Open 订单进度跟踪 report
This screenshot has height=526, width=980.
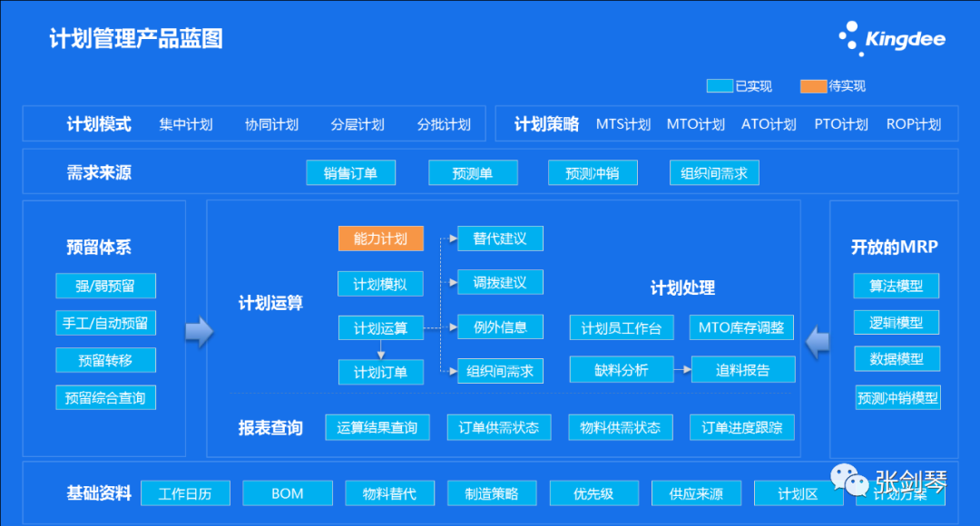[x=742, y=427]
